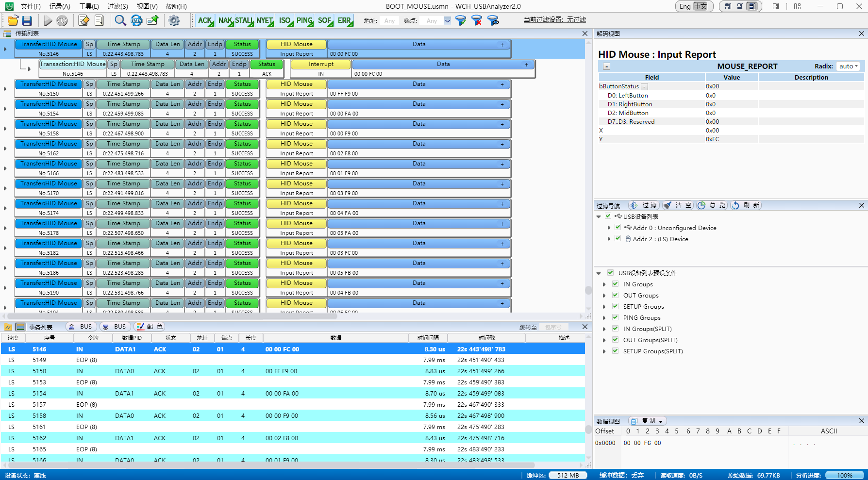Select the second layout icon in title bar
The width and height of the screenshot is (868, 480).
pyautogui.click(x=740, y=6)
